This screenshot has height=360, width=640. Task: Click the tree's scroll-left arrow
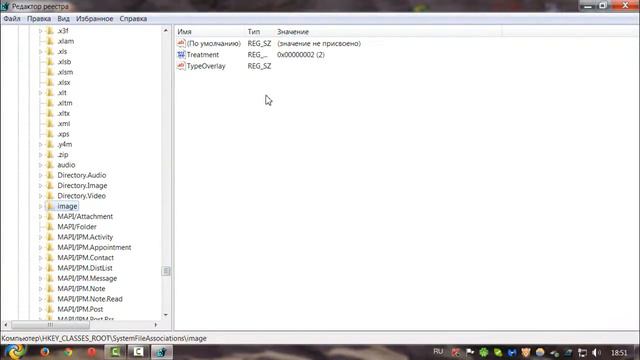click(6, 325)
